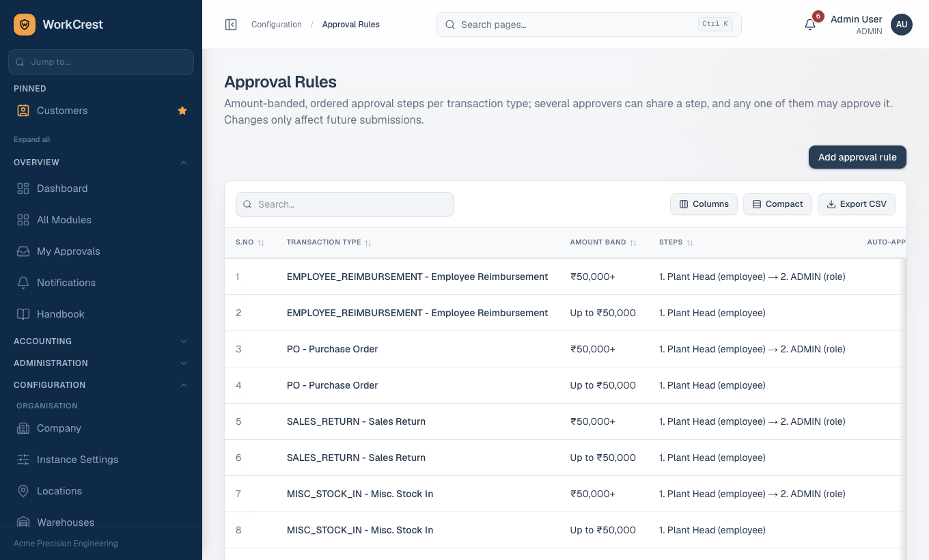Click Expand all link in sidebar
Screen dimensions: 929x560
tap(32, 139)
